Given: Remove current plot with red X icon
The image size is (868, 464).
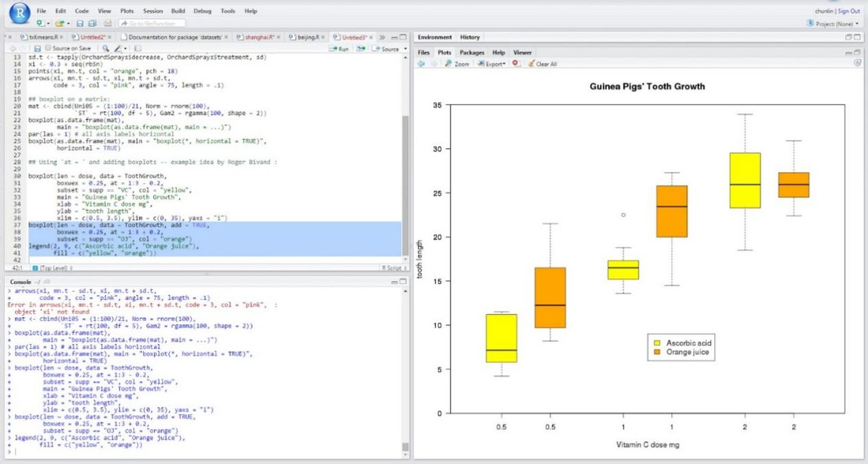Looking at the screenshot, I should tap(516, 64).
